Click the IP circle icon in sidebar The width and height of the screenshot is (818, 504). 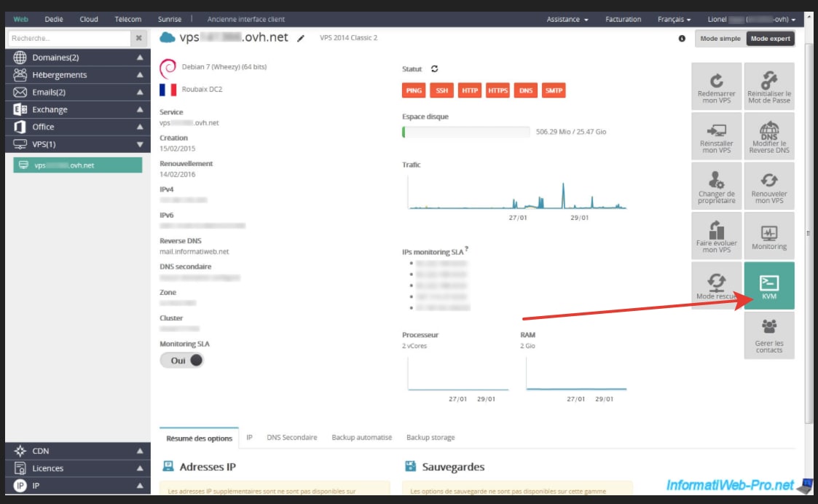coord(20,486)
